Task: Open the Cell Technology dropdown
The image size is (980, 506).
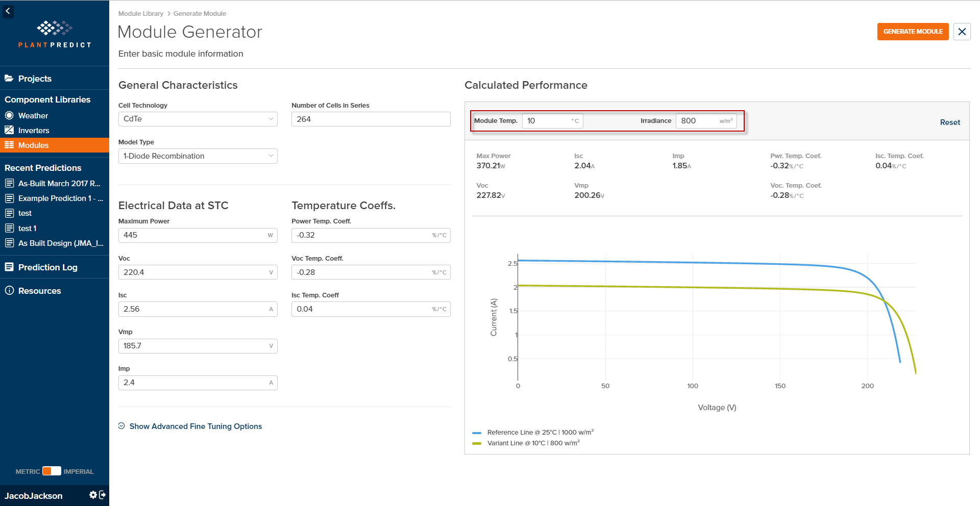Action: tap(198, 119)
